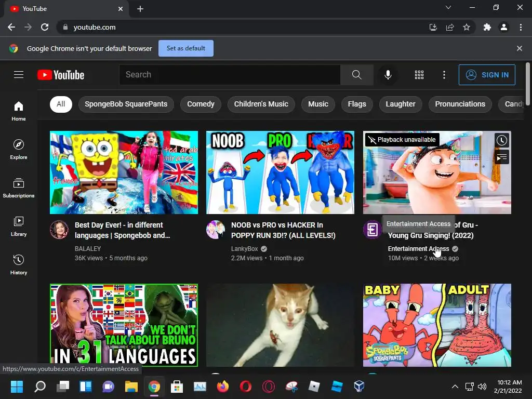Open BALALEY channel name link
This screenshot has height=399, width=532.
tap(87, 249)
